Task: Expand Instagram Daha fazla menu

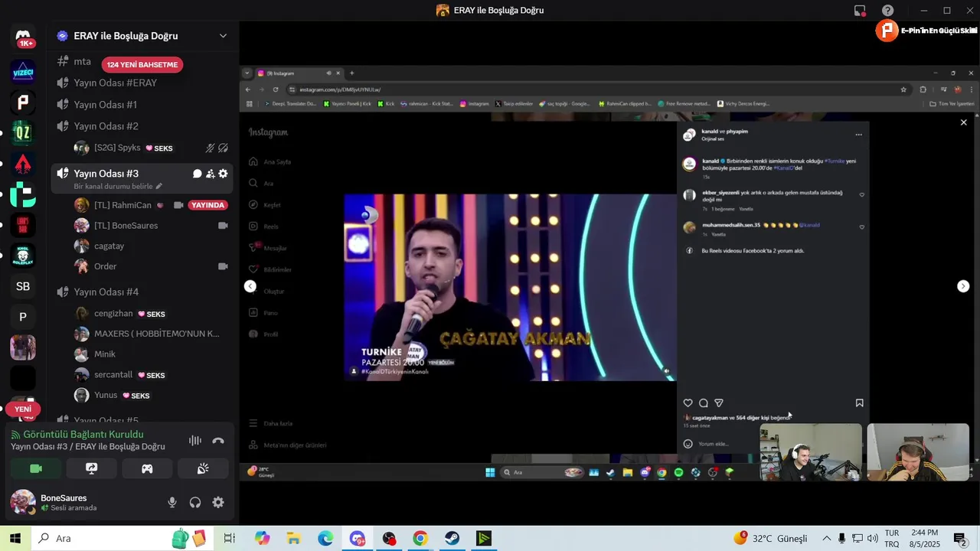Action: pos(272,423)
